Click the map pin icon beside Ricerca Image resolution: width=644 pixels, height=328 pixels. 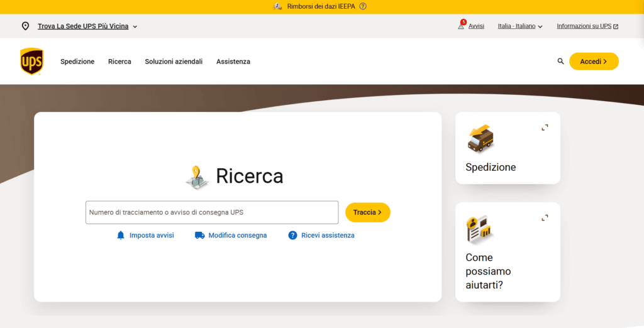pyautogui.click(x=197, y=177)
